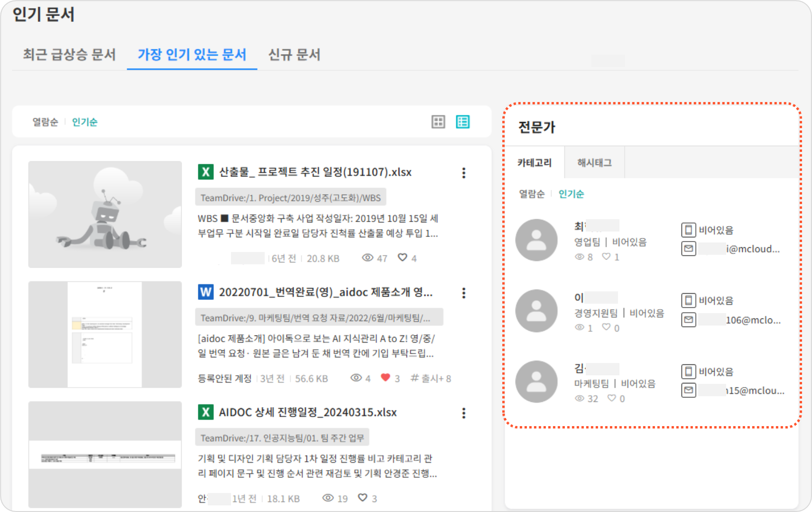Sort documents list by 열람순

click(45, 122)
